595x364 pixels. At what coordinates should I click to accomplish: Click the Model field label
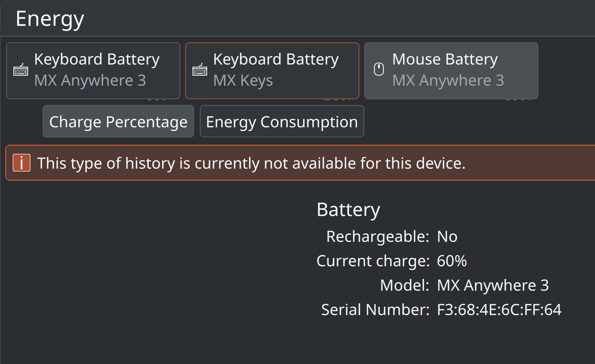405,285
